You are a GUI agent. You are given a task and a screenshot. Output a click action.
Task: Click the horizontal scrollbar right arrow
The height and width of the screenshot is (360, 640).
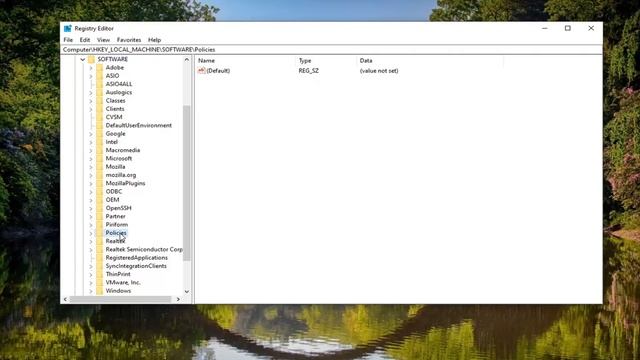tap(178, 299)
